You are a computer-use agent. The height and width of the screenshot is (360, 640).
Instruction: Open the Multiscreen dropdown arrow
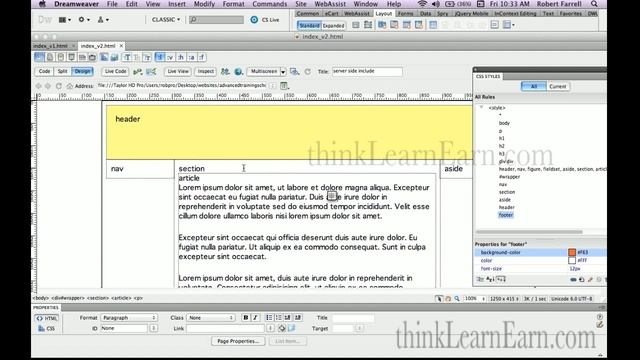coord(283,72)
